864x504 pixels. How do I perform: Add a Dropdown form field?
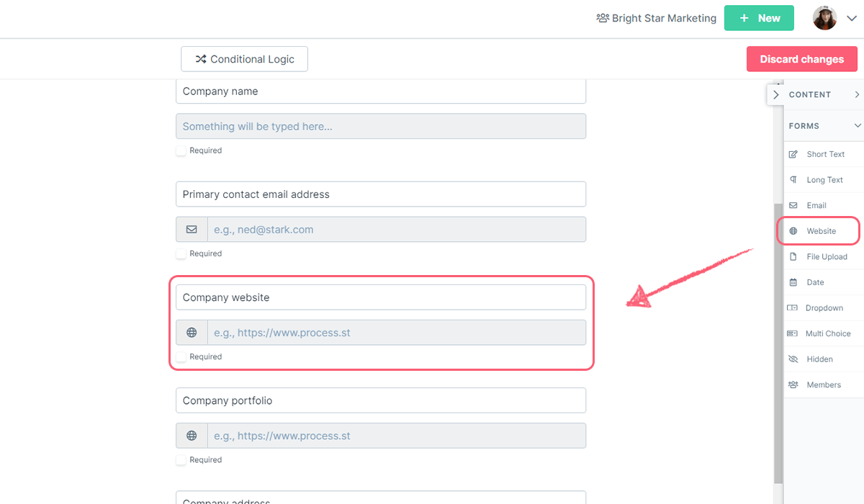824,308
